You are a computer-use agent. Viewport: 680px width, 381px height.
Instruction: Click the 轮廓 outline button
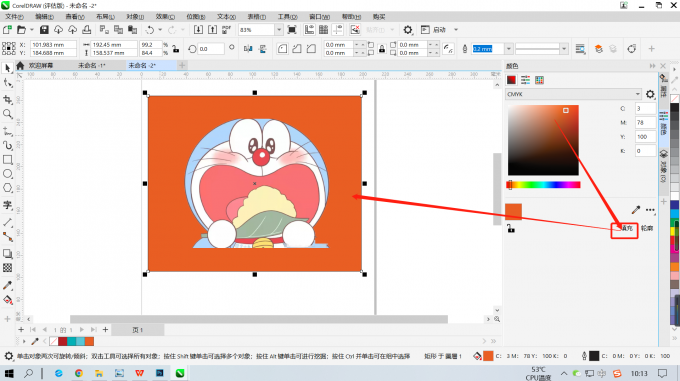click(x=647, y=228)
